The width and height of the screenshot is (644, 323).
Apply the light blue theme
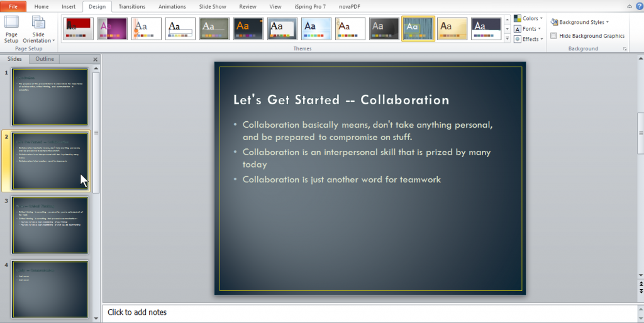coord(316,29)
